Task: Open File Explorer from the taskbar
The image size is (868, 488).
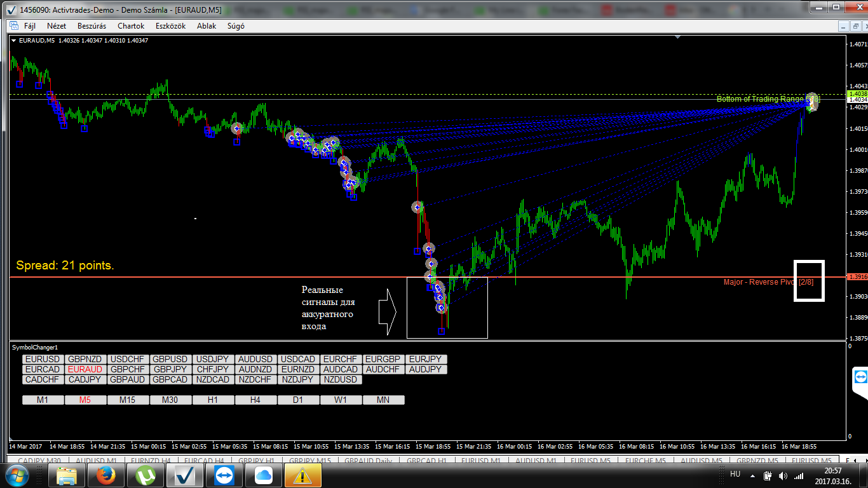Action: [x=66, y=475]
